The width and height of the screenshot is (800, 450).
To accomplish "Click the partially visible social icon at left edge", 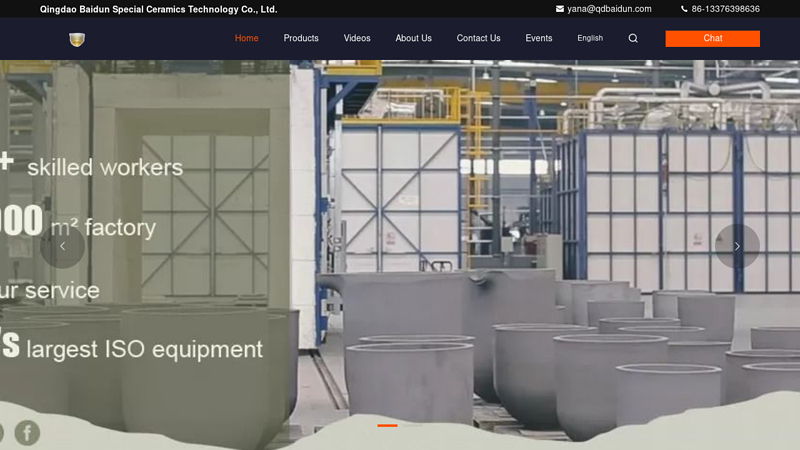I will pos(2,433).
